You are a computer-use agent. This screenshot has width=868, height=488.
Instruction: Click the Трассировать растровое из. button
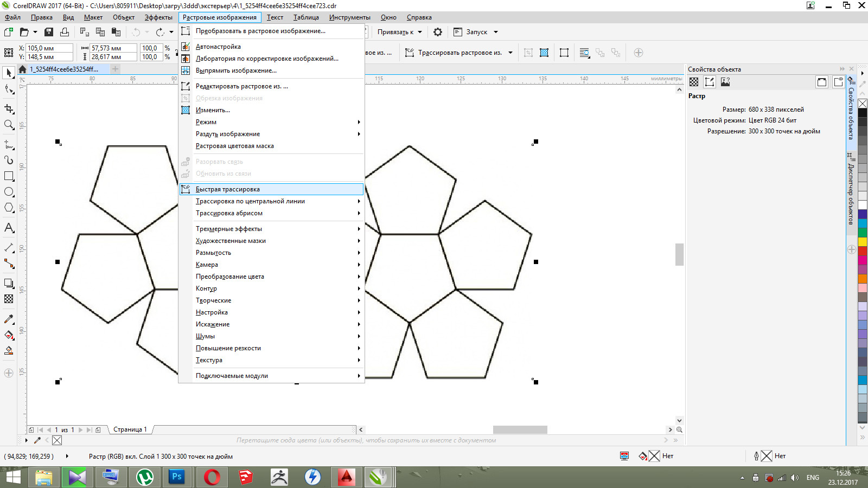tap(454, 53)
